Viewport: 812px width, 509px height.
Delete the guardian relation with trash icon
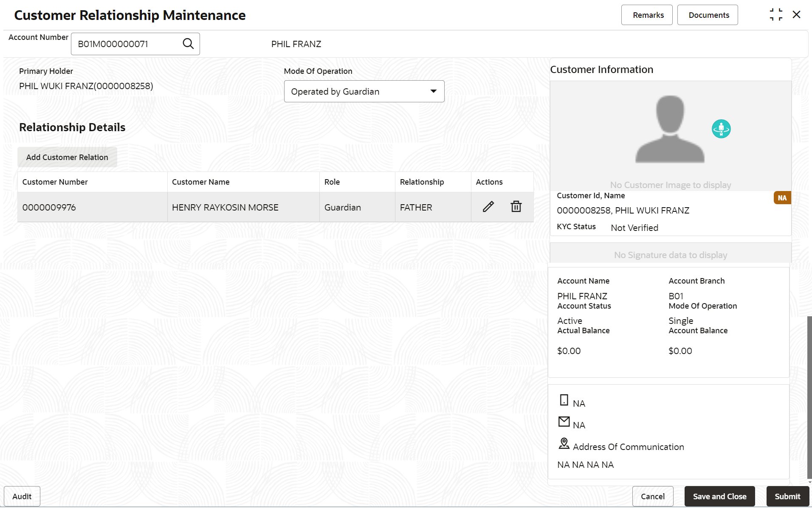coord(516,207)
